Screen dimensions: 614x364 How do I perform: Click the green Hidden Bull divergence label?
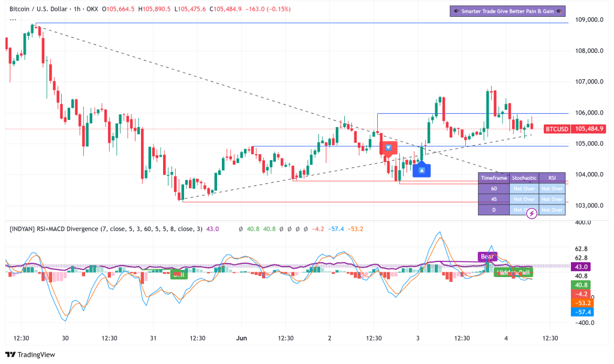point(513,272)
